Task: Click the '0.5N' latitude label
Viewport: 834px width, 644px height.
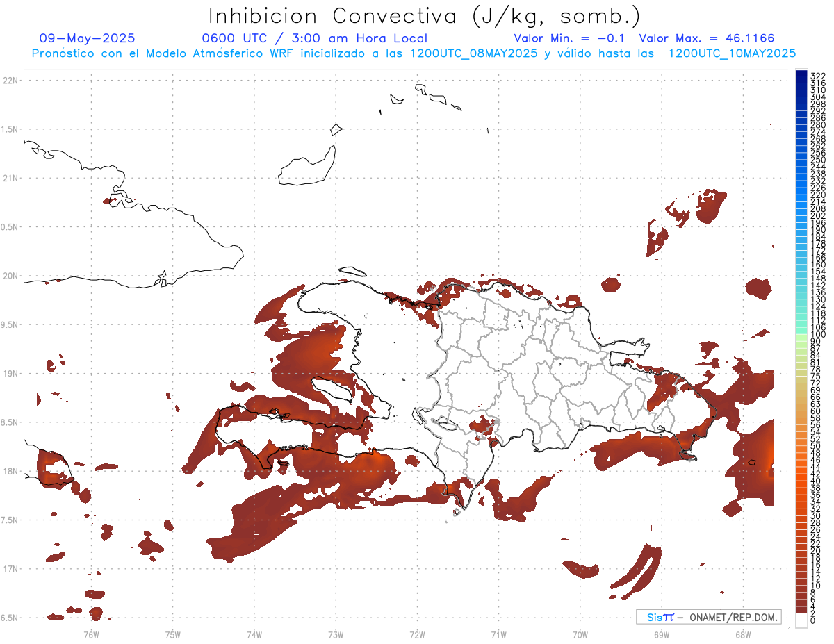Action: [x=10, y=227]
